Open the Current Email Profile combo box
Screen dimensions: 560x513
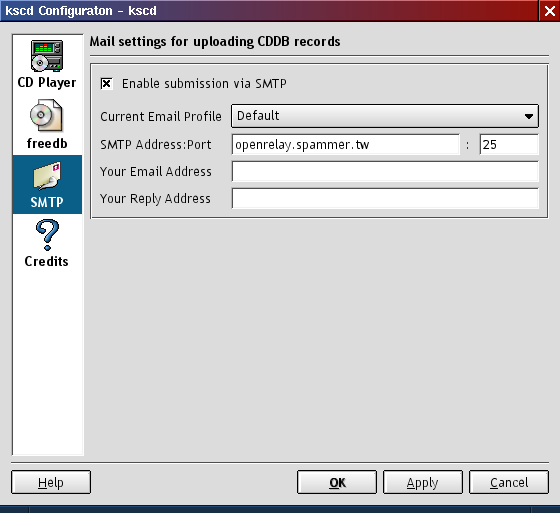[x=385, y=116]
